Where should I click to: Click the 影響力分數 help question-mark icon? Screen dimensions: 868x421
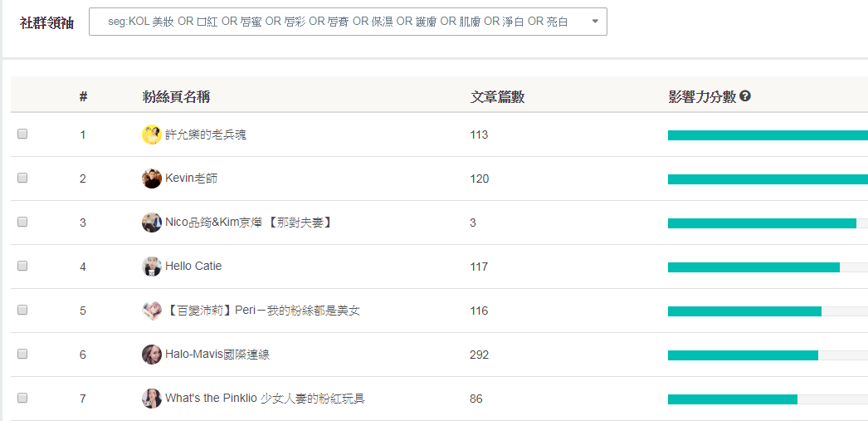point(745,96)
